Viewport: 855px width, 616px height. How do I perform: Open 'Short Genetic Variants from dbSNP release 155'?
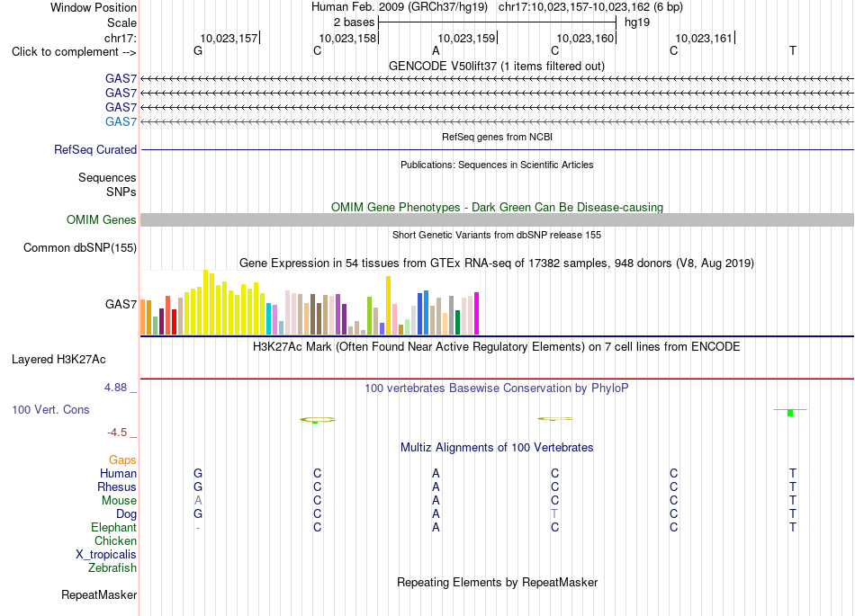497,235
